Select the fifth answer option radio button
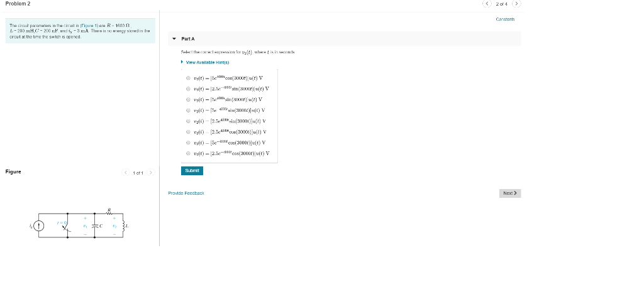This screenshot has height=287, width=644. tap(188, 121)
